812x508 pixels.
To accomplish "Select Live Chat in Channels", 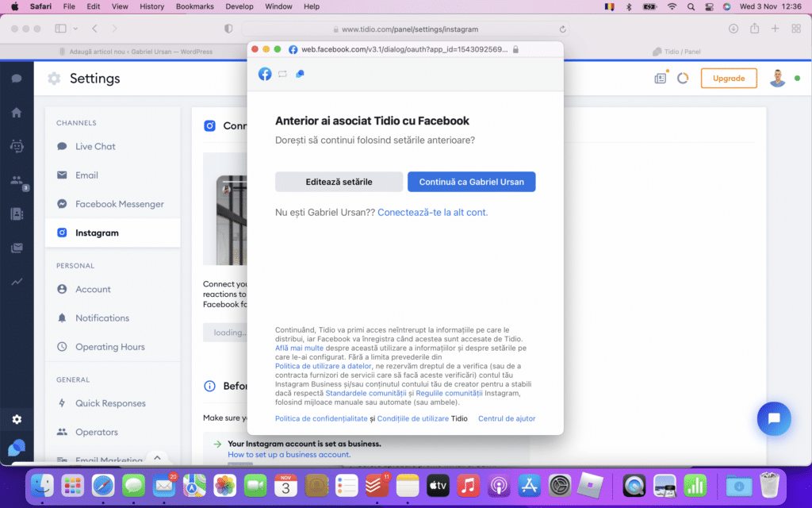I will (113, 146).
